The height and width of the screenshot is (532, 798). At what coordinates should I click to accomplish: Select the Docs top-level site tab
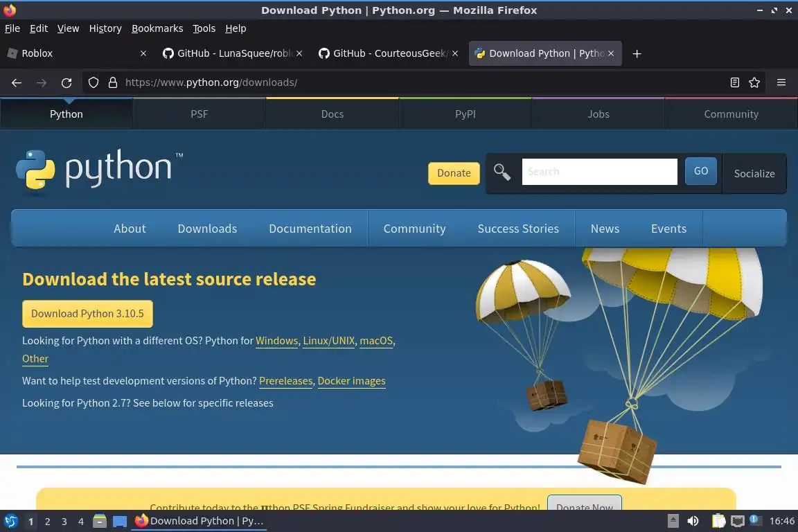pos(332,114)
